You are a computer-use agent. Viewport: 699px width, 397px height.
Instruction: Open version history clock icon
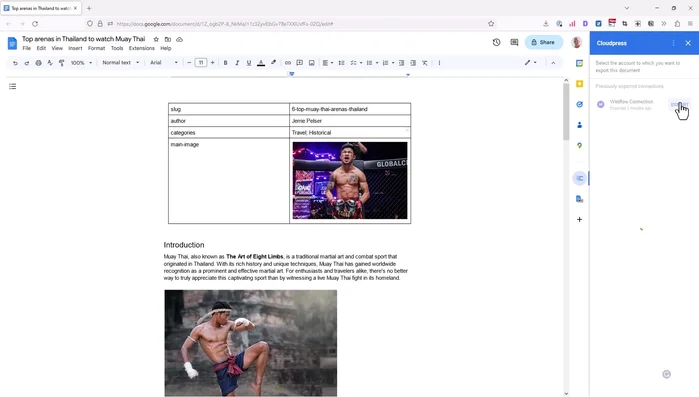coord(496,42)
